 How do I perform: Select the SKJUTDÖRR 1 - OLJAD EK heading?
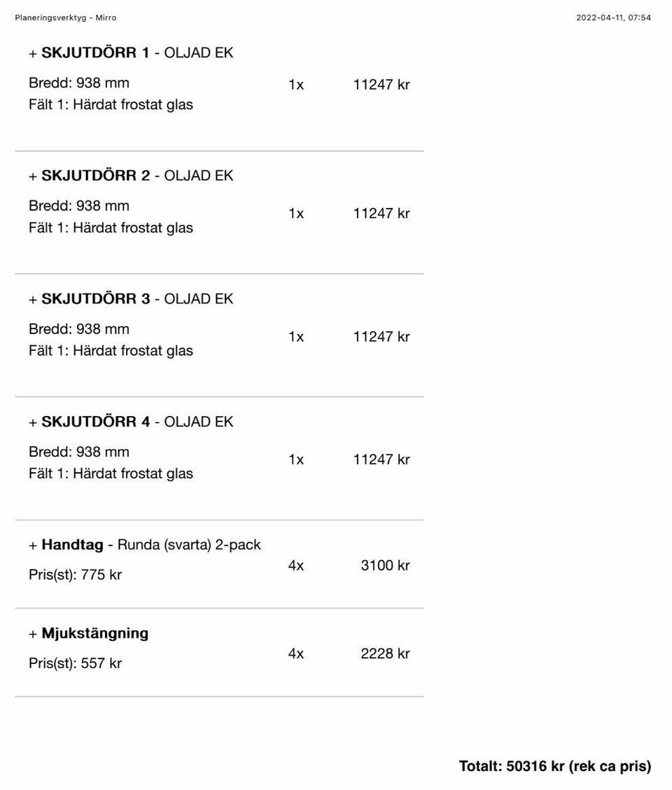click(137, 53)
